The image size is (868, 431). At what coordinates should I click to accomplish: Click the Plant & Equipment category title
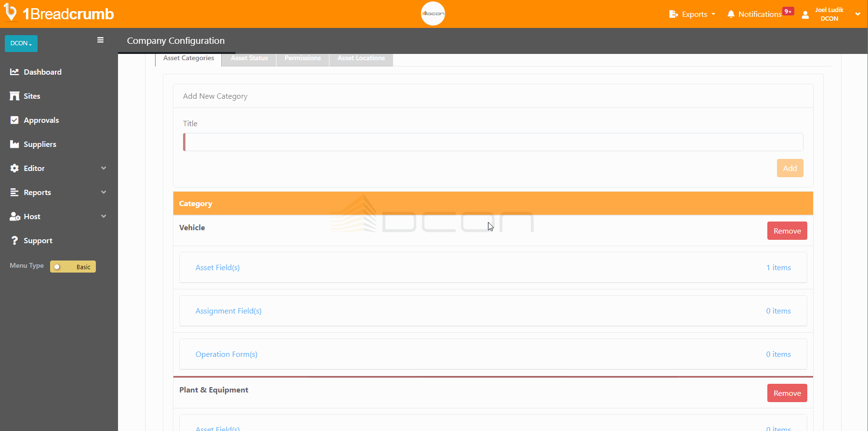click(x=214, y=390)
